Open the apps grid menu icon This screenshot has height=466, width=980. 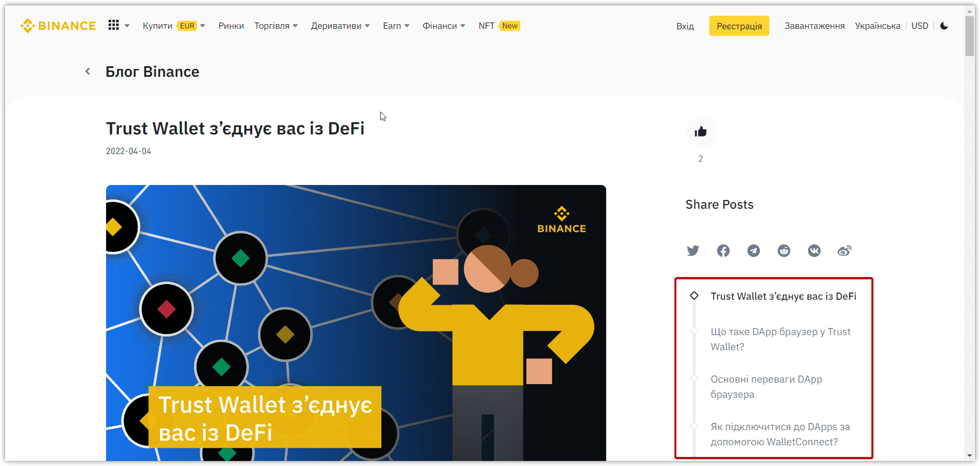[114, 25]
